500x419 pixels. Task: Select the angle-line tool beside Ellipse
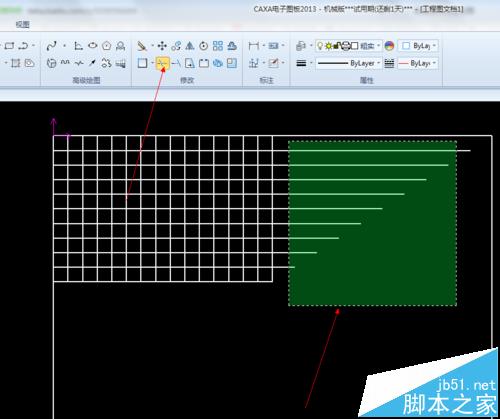[79, 46]
